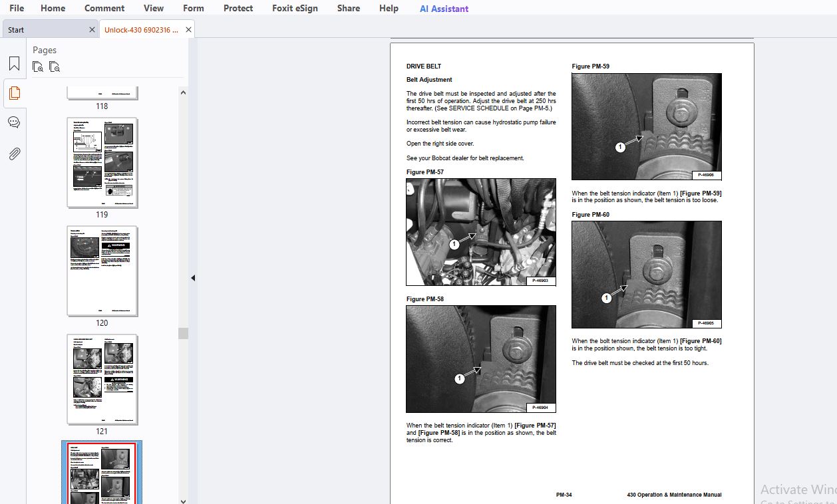Click the Figure PM-58 belt indicator photo

click(481, 359)
